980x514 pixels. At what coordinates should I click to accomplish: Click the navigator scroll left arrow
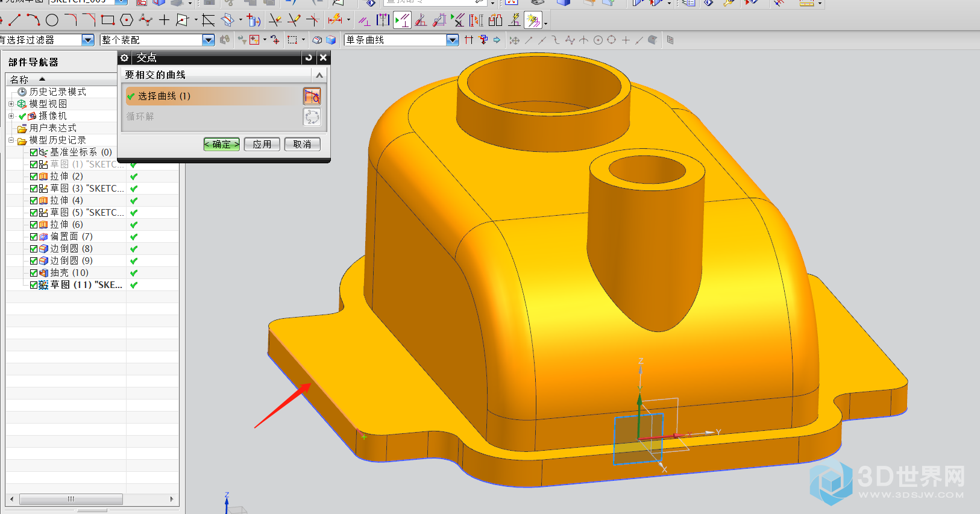click(x=12, y=499)
